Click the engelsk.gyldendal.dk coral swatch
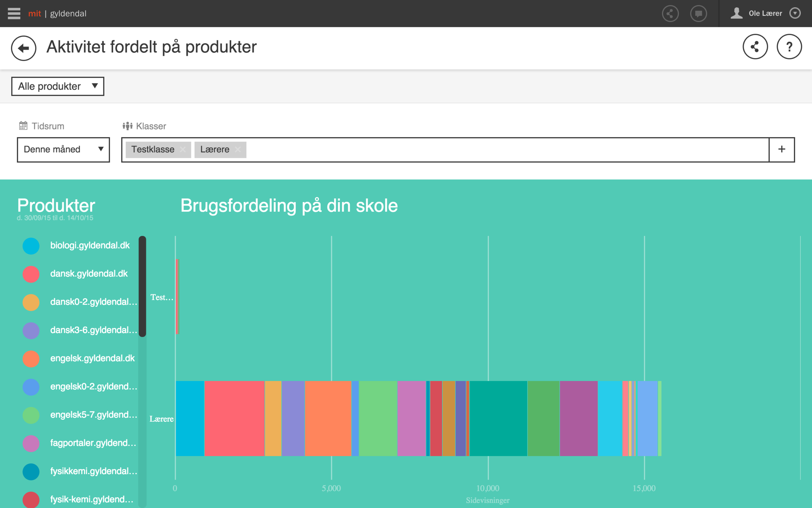The width and height of the screenshot is (812, 508). [x=31, y=359]
